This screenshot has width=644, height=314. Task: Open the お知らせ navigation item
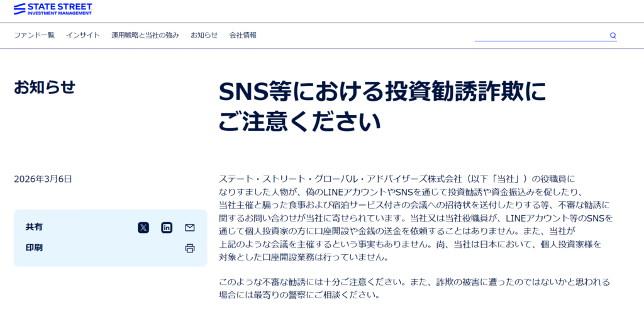click(x=204, y=35)
